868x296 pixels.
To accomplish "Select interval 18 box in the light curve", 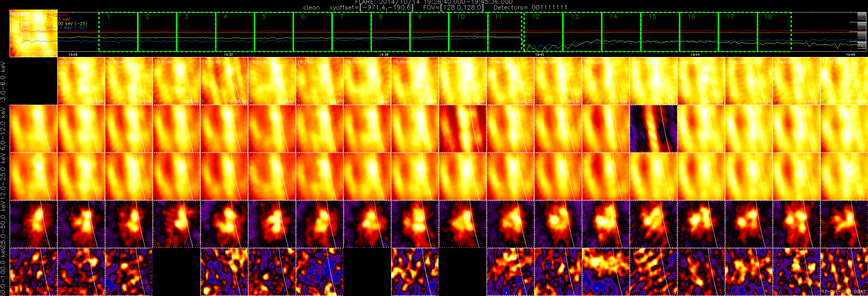I will click(x=774, y=32).
